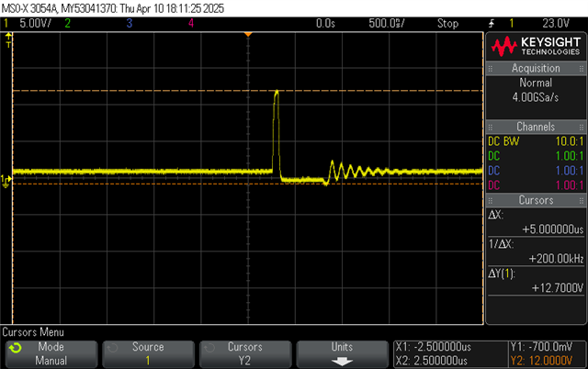Click the ΔY(1) +12.7000V readout
588x369 pixels.
(x=536, y=281)
